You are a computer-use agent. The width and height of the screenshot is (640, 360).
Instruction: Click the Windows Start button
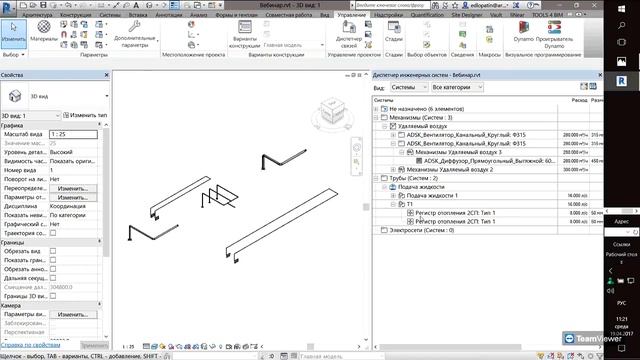(622, 9)
